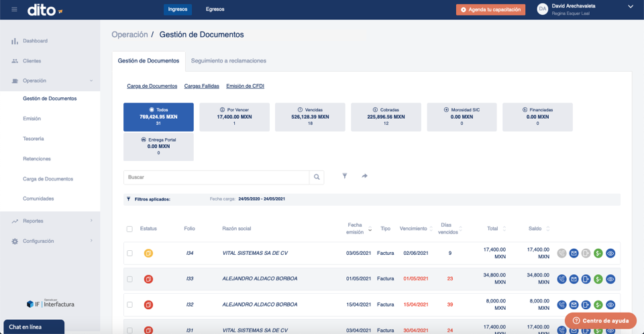Click the phone call icon for folio I32

click(x=561, y=304)
